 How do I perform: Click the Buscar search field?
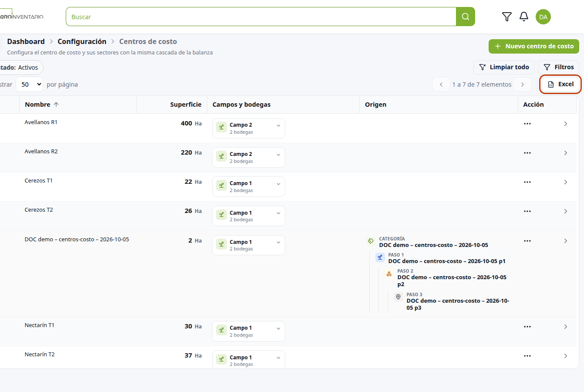coord(261,17)
